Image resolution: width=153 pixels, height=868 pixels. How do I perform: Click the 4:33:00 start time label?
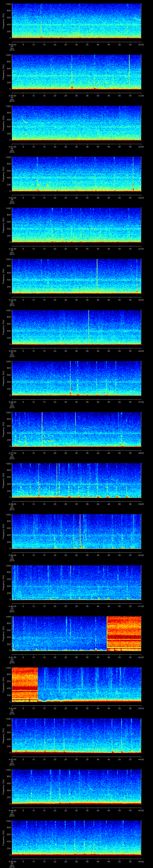click(x=12, y=249)
